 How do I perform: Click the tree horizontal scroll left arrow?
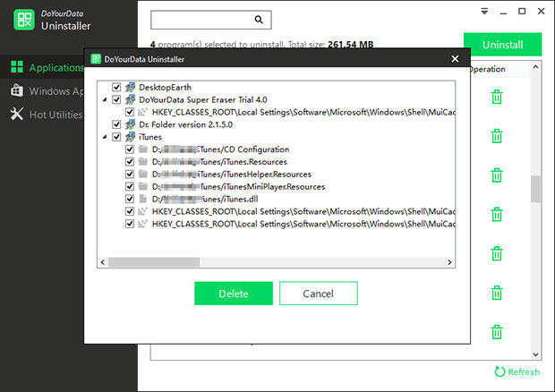coord(103,262)
